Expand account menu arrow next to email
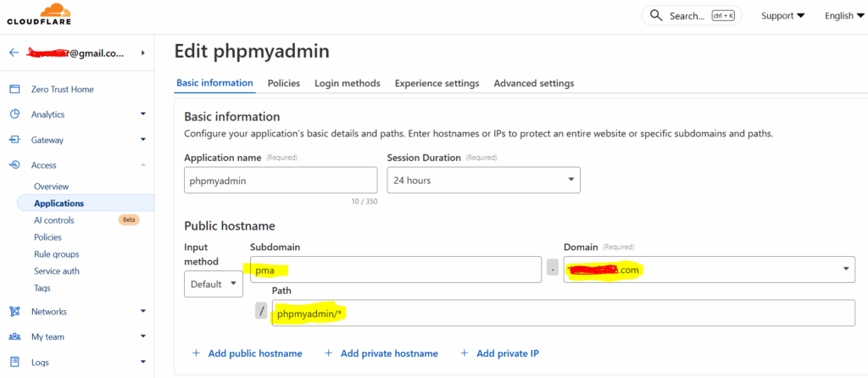This screenshot has height=378, width=868. pos(142,53)
